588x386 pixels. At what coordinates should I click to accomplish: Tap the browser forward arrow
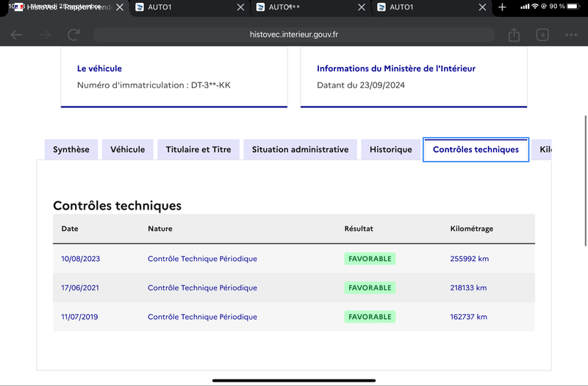tap(45, 35)
